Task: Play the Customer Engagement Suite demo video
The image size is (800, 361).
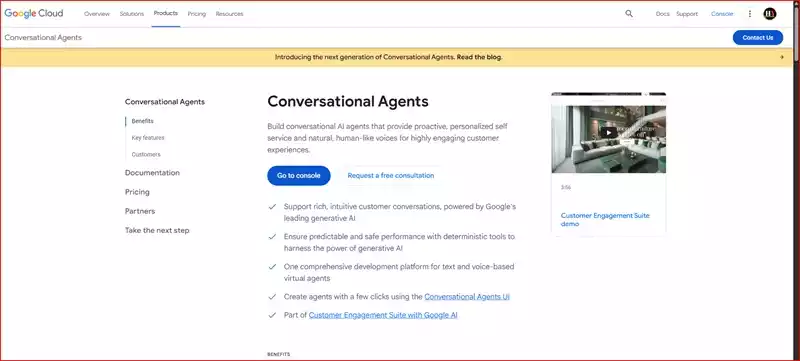Action: pyautogui.click(x=608, y=133)
